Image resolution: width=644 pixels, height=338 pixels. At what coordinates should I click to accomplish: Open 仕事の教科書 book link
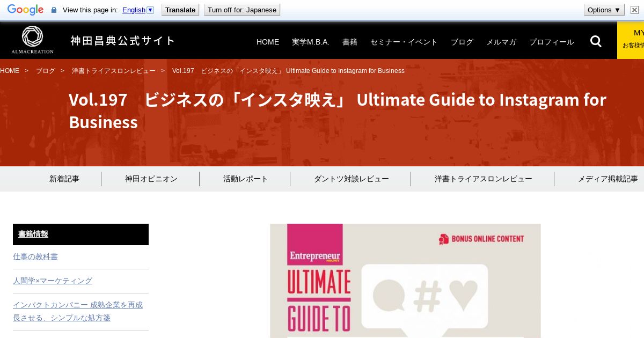tap(35, 256)
